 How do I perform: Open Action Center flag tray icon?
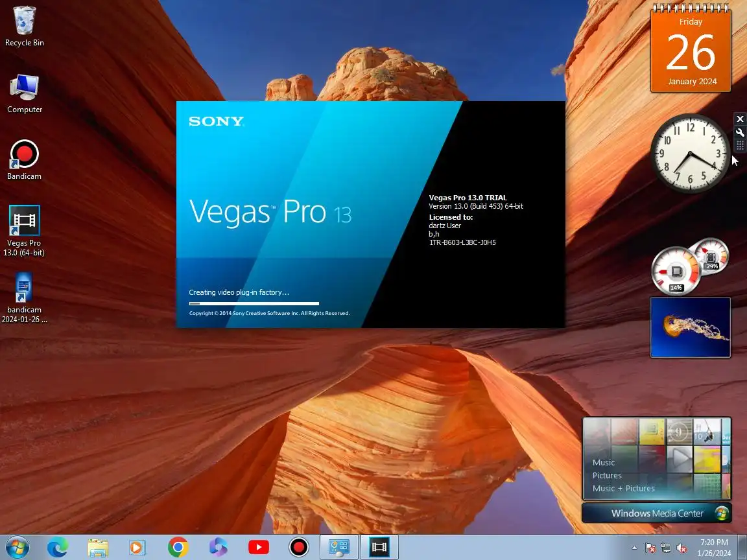click(650, 548)
